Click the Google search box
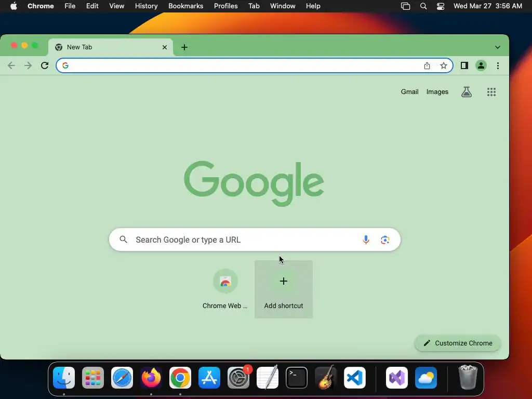The height and width of the screenshot is (399, 532). pos(255,240)
